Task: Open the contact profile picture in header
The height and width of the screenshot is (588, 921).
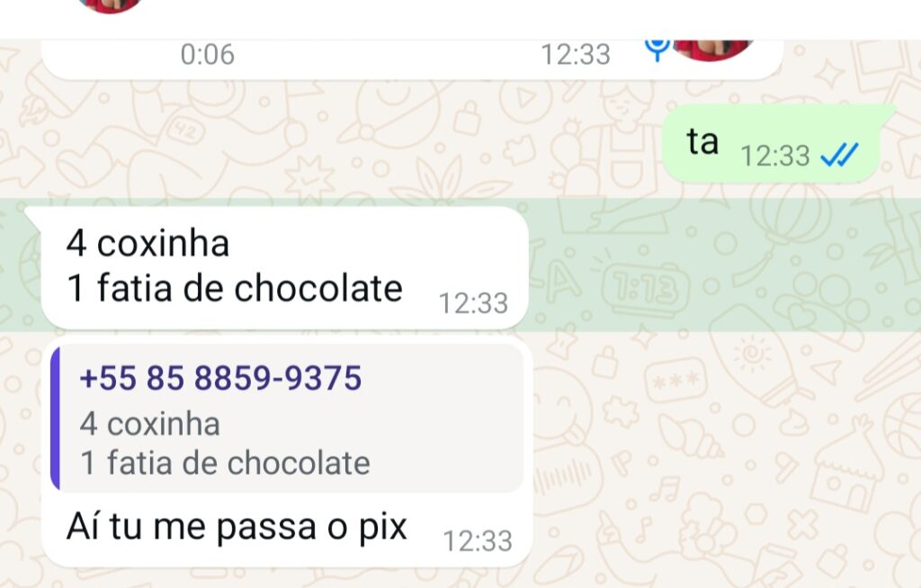Action: [x=110, y=4]
